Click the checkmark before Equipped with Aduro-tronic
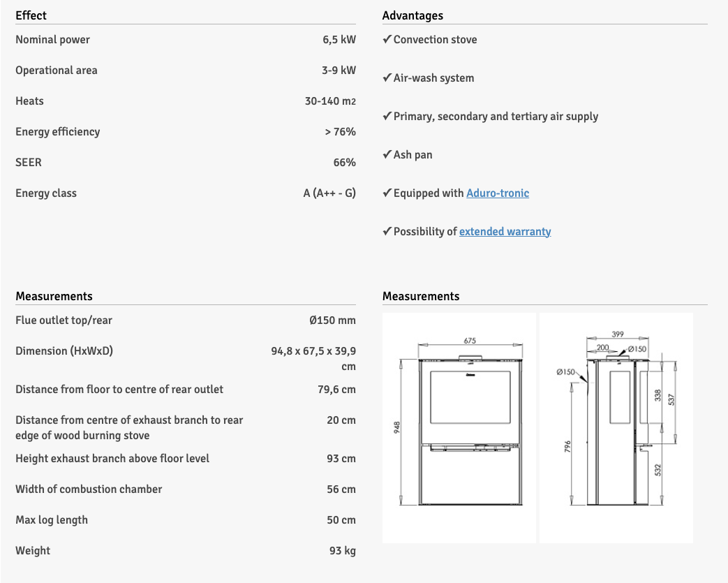 tap(387, 193)
